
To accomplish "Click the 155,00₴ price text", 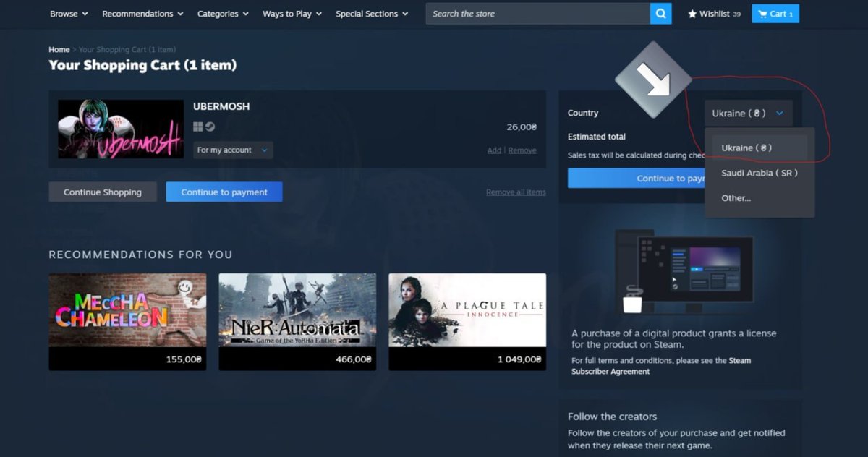I will click(x=184, y=359).
